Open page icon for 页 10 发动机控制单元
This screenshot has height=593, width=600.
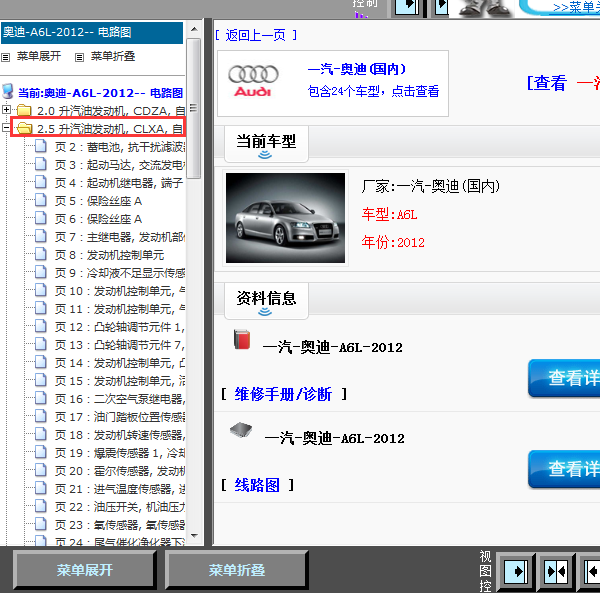(x=41, y=290)
